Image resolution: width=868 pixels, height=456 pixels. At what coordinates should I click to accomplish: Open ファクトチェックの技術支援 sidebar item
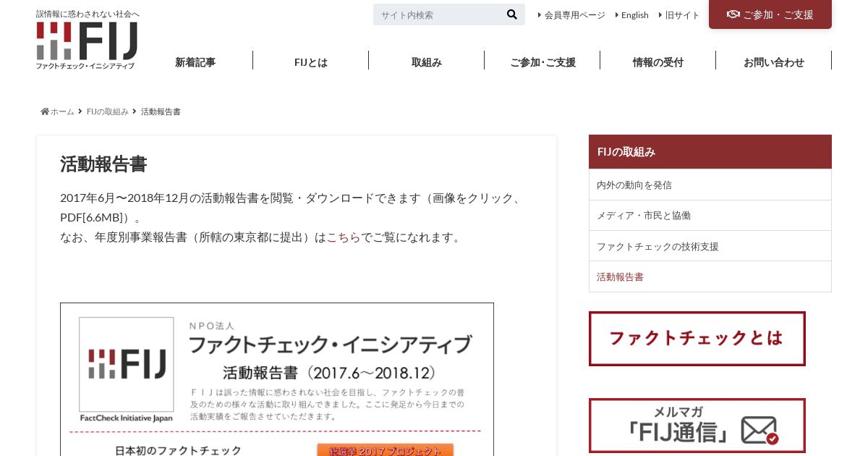(710, 246)
